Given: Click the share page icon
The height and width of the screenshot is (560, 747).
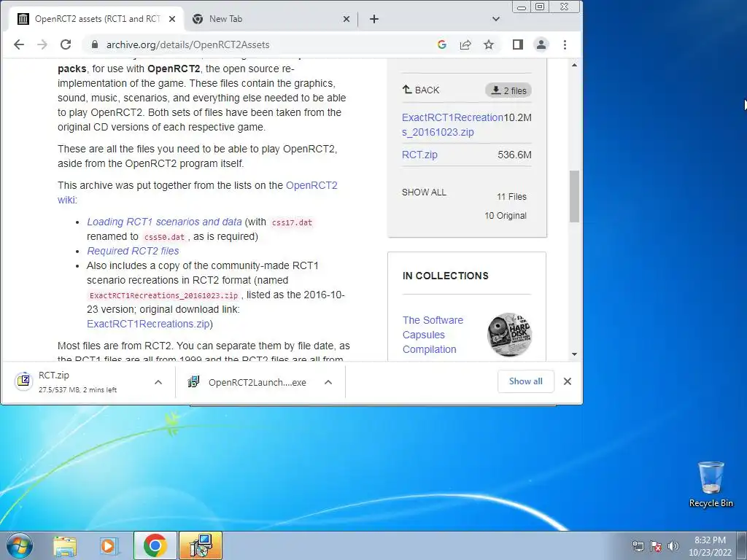Looking at the screenshot, I should (465, 44).
